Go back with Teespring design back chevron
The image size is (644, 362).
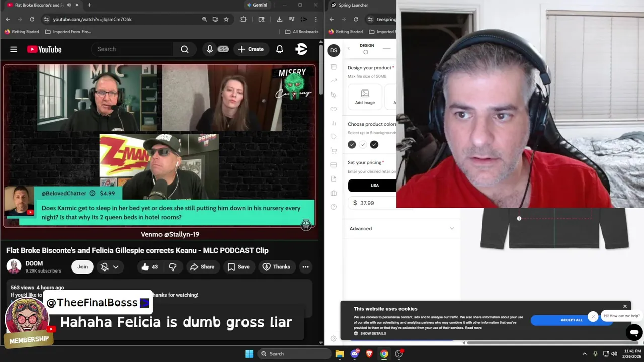tap(349, 49)
